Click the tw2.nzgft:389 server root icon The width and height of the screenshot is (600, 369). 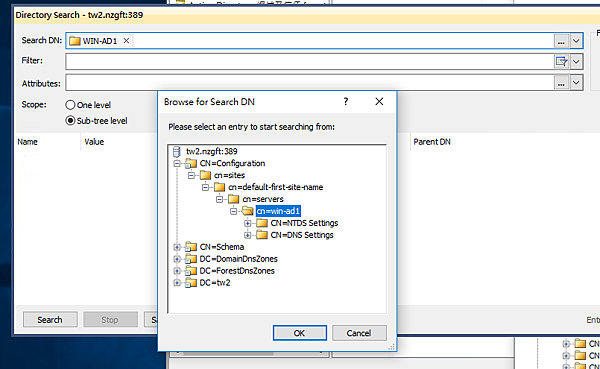[176, 152]
